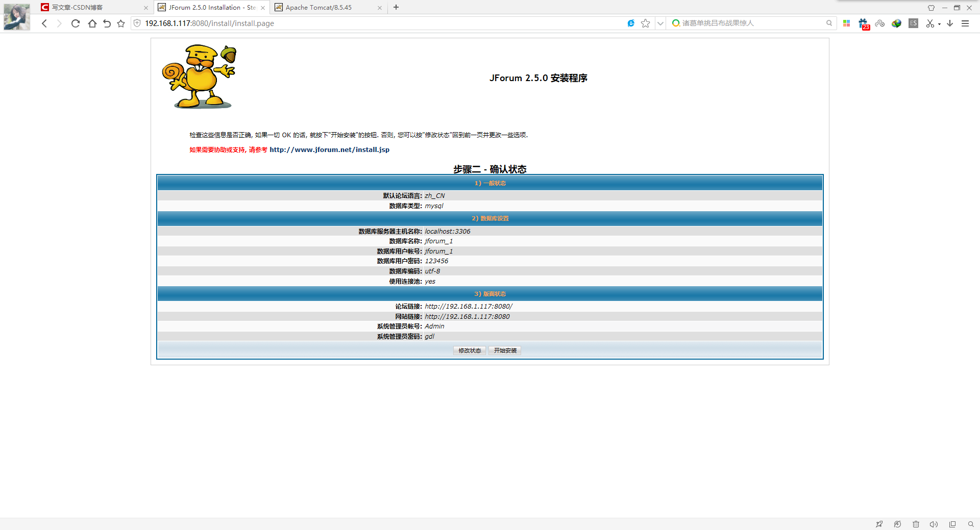Click the skin shirt icon in title bar
This screenshot has width=980, height=530.
click(x=931, y=8)
